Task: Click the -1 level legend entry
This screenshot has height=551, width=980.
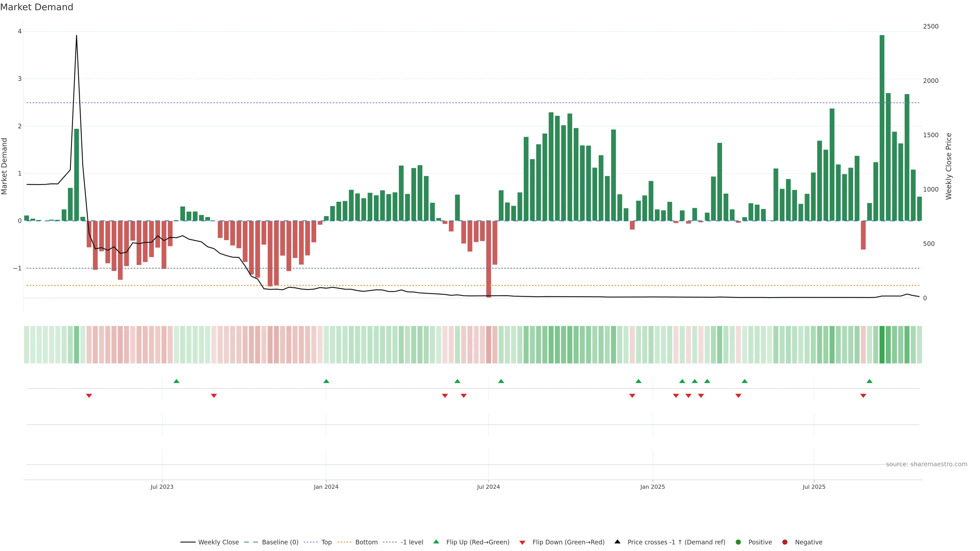Action: coord(412,542)
